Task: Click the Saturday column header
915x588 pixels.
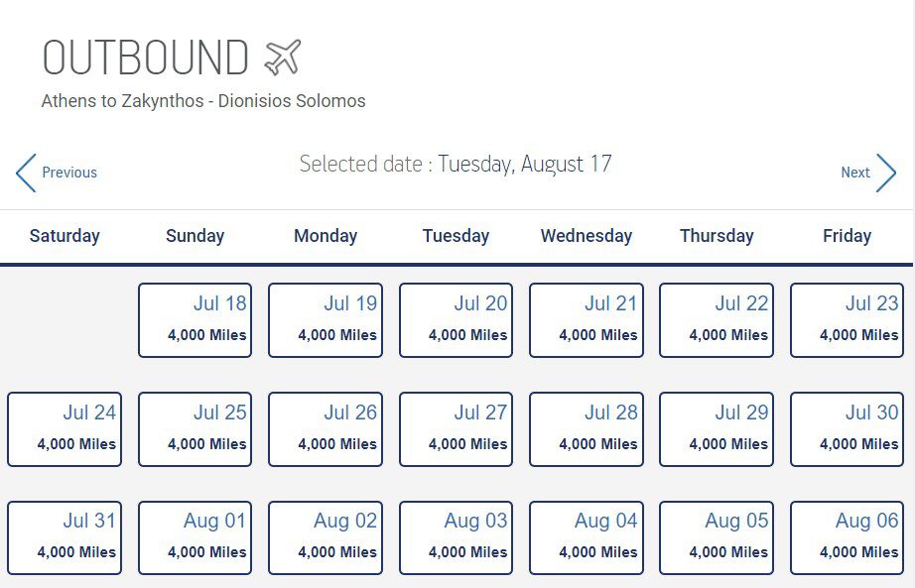Action: click(x=65, y=236)
